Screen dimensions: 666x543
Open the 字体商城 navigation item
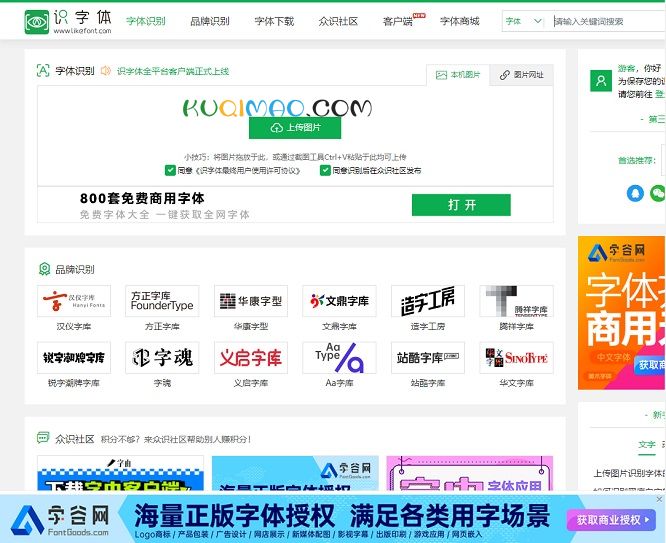point(460,21)
